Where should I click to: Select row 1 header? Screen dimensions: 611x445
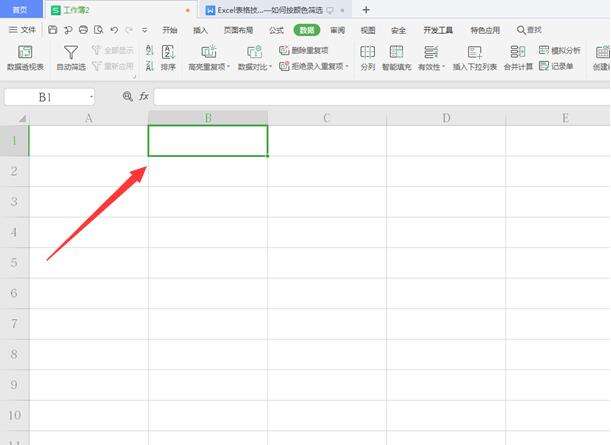click(x=14, y=141)
